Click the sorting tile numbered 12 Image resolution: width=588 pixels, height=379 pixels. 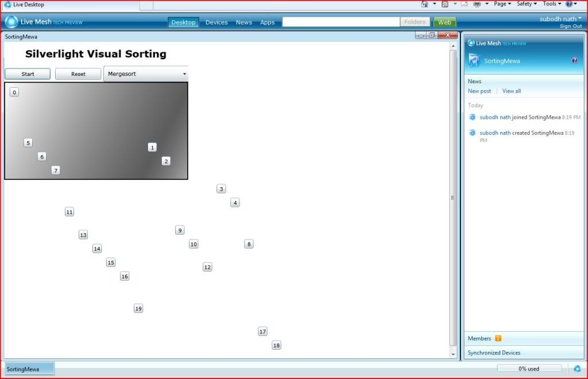tap(207, 267)
